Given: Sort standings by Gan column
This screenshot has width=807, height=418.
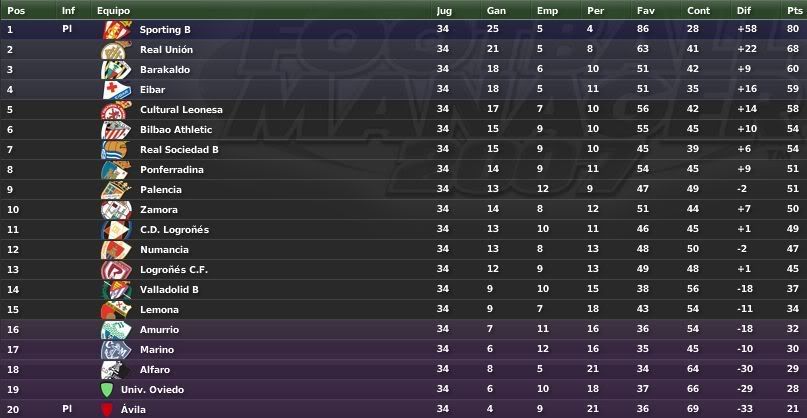Looking at the screenshot, I should pos(496,10).
